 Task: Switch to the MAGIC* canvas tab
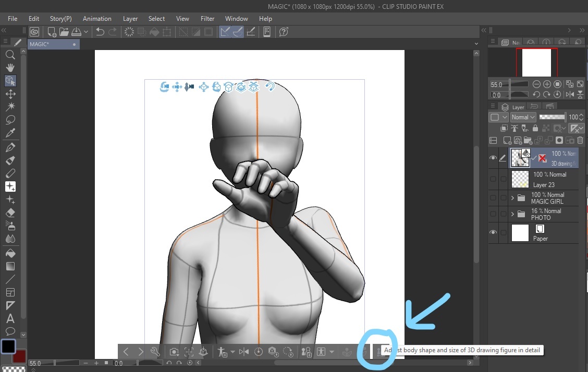[x=40, y=44]
